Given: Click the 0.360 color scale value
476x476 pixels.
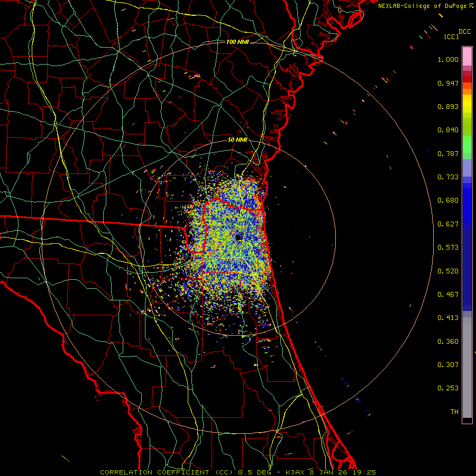Looking at the screenshot, I should tap(448, 342).
